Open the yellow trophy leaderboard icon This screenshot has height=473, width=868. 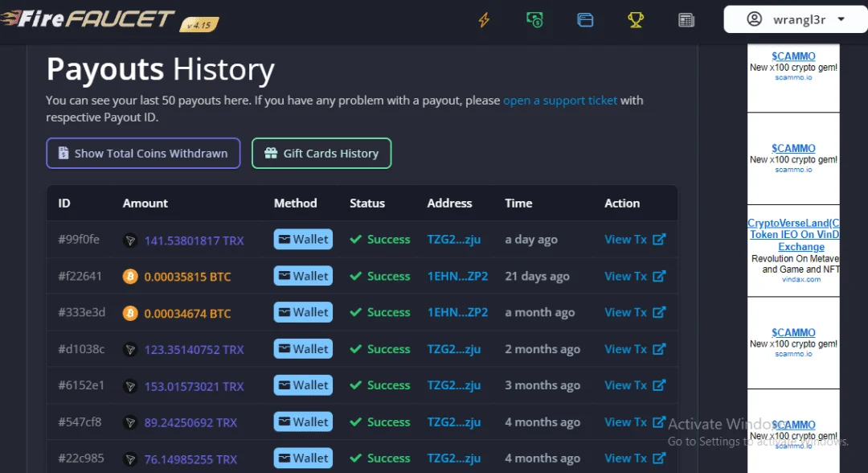[x=636, y=20]
